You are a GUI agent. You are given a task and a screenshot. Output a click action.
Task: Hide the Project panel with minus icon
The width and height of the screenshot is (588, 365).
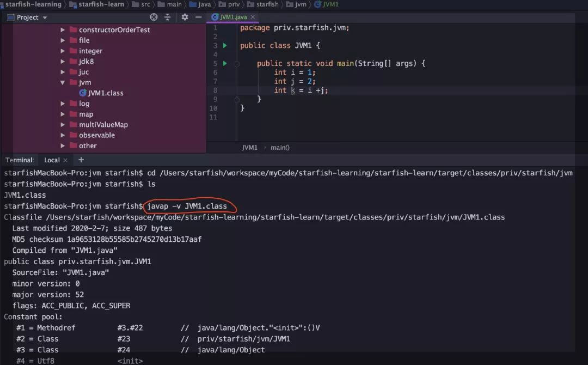point(198,17)
